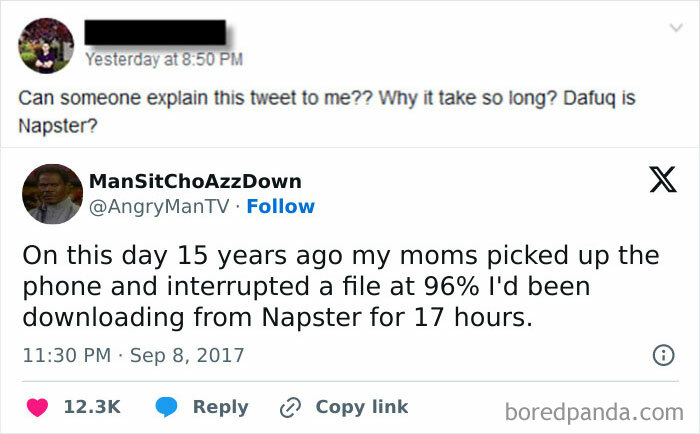Click the info circle icon
The height and width of the screenshot is (434, 700).
pyautogui.click(x=662, y=354)
